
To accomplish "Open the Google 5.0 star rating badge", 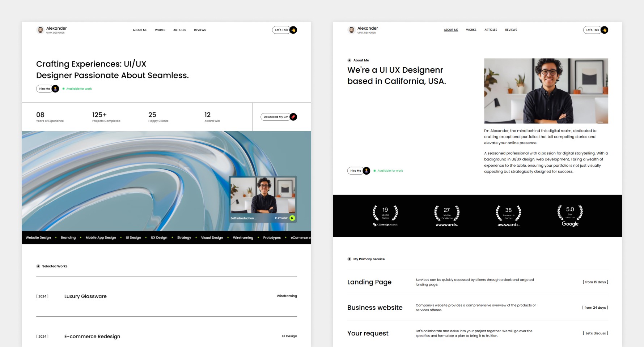I will point(570,216).
